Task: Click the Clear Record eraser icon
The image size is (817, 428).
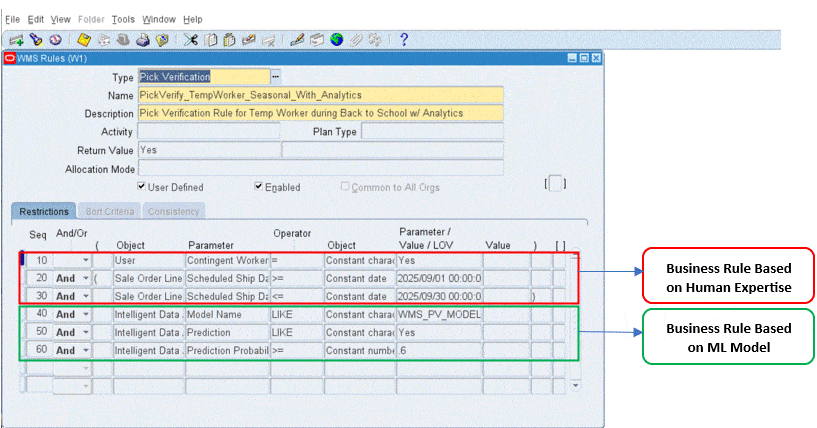Action: point(249,40)
